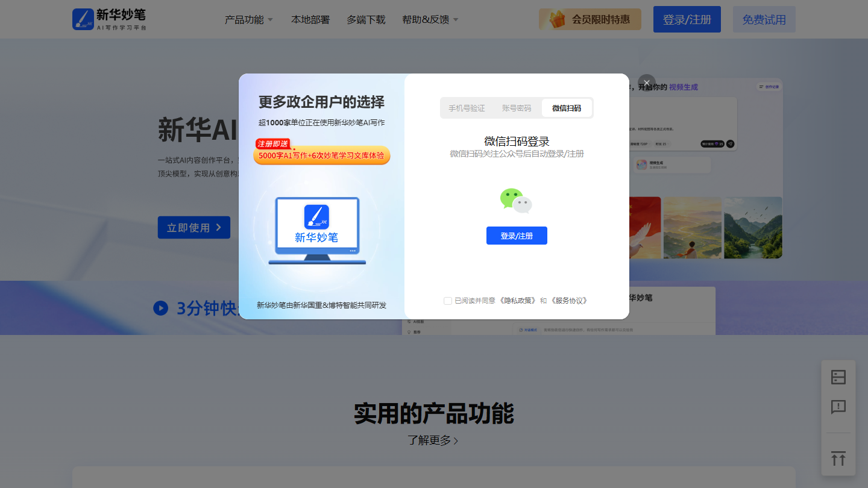Expand the 帮助&反馈 dropdown menu
Screen dimensions: 868x488
pyautogui.click(x=430, y=19)
